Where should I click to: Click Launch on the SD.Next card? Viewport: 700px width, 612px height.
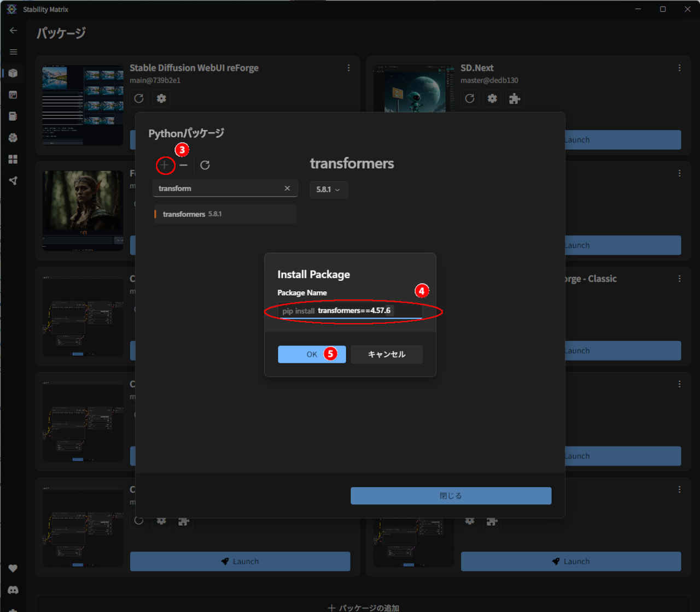point(623,140)
